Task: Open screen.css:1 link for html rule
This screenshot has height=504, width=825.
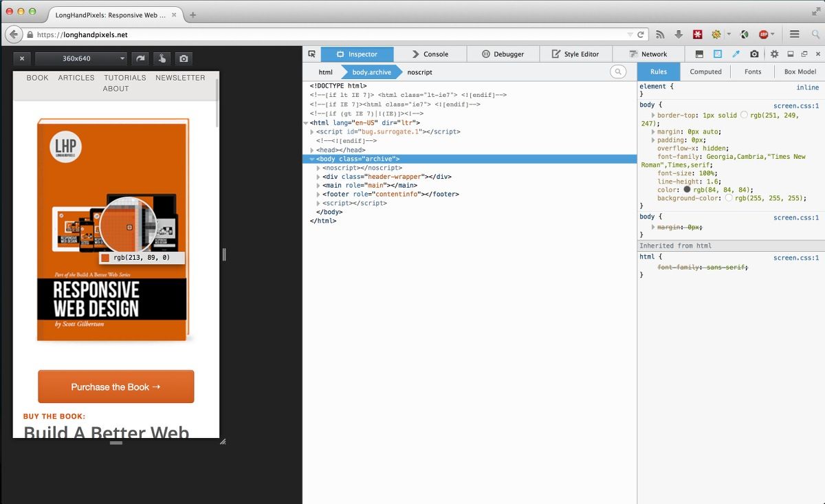Action: [796, 258]
